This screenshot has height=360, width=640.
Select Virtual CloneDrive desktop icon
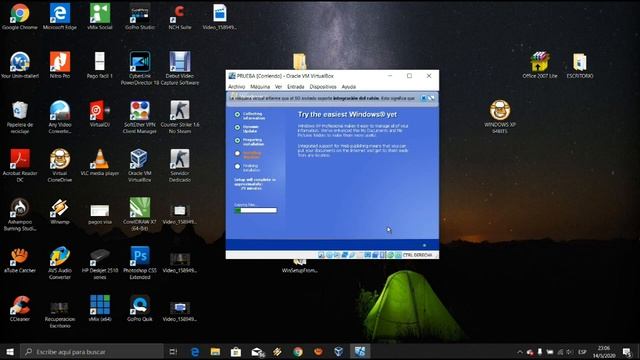pos(60,165)
